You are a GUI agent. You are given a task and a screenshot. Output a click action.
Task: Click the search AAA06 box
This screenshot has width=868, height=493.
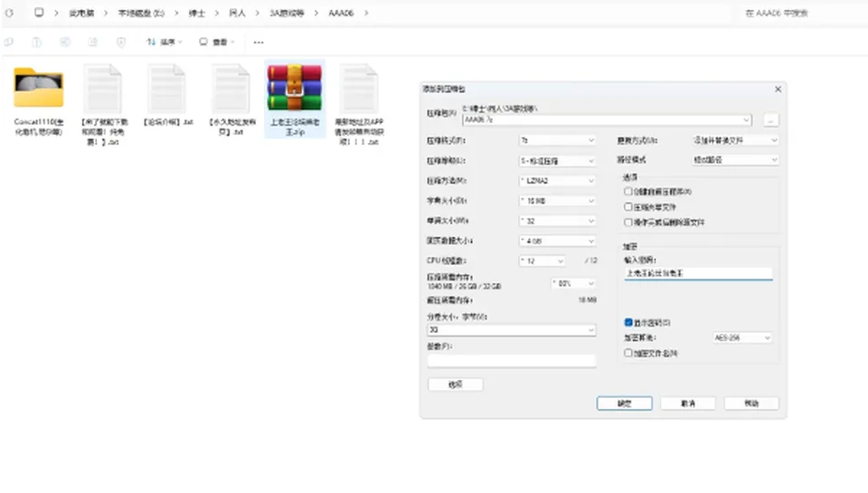tap(803, 14)
